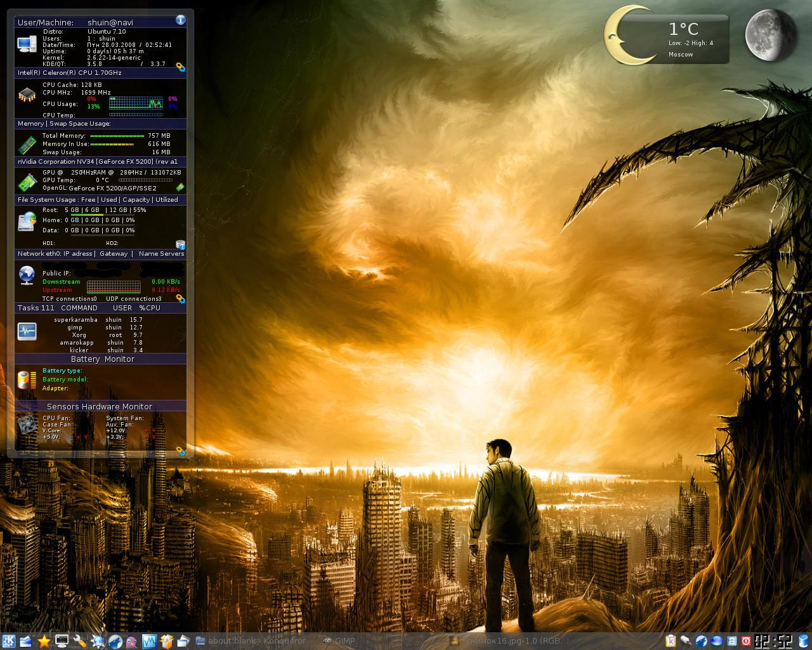Click the red logout power icon

tap(746, 641)
